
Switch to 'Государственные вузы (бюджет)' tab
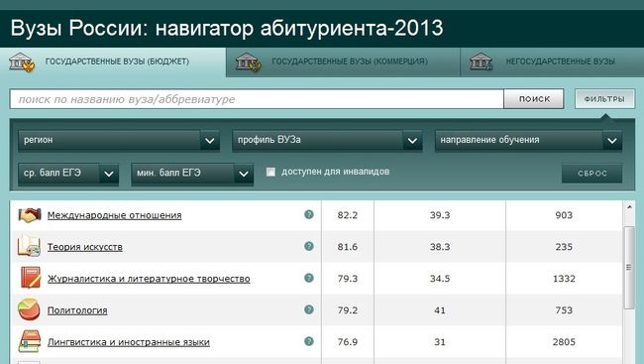(113, 62)
